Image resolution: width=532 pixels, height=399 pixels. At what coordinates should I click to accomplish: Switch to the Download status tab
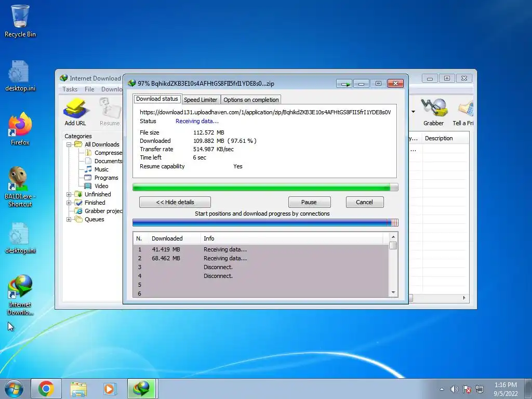pyautogui.click(x=157, y=99)
